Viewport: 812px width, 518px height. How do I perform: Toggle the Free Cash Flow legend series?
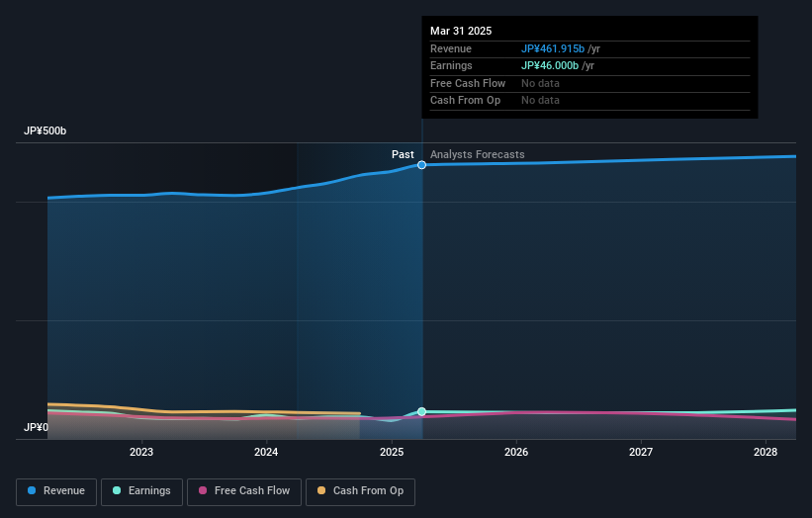click(x=244, y=491)
